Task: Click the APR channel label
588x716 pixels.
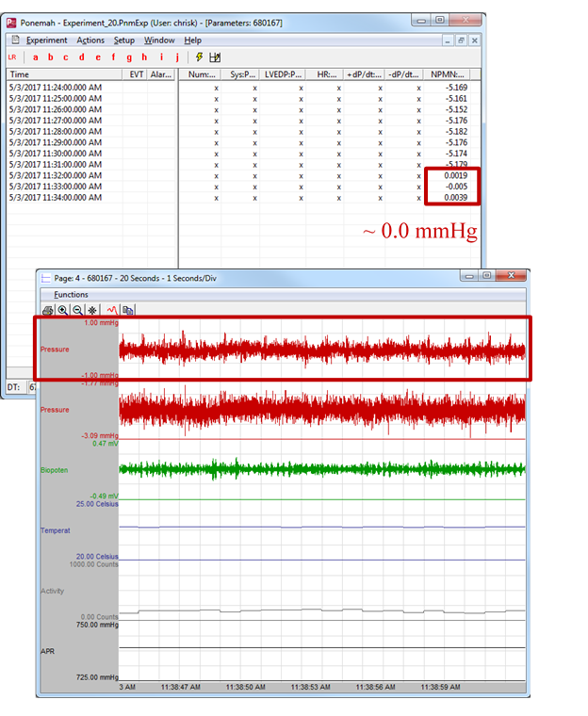Action: tap(47, 651)
